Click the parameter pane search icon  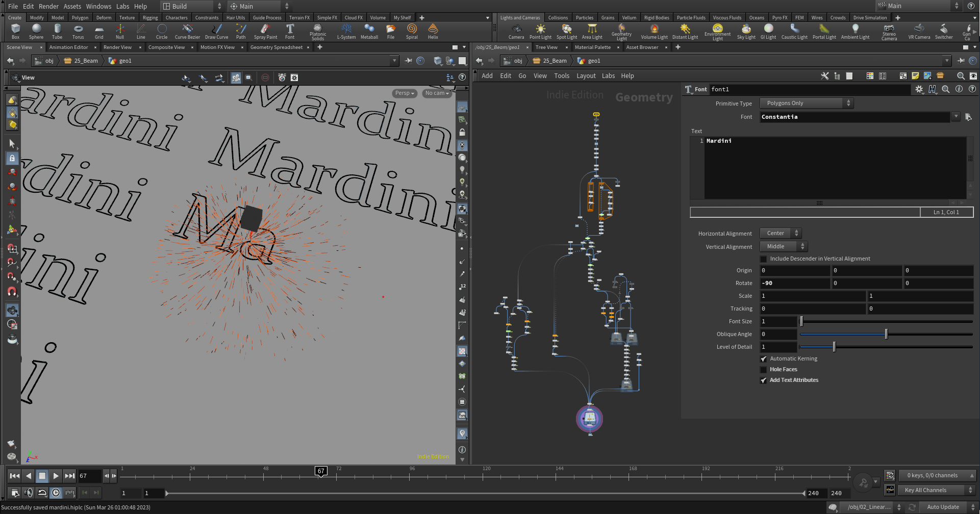click(946, 89)
